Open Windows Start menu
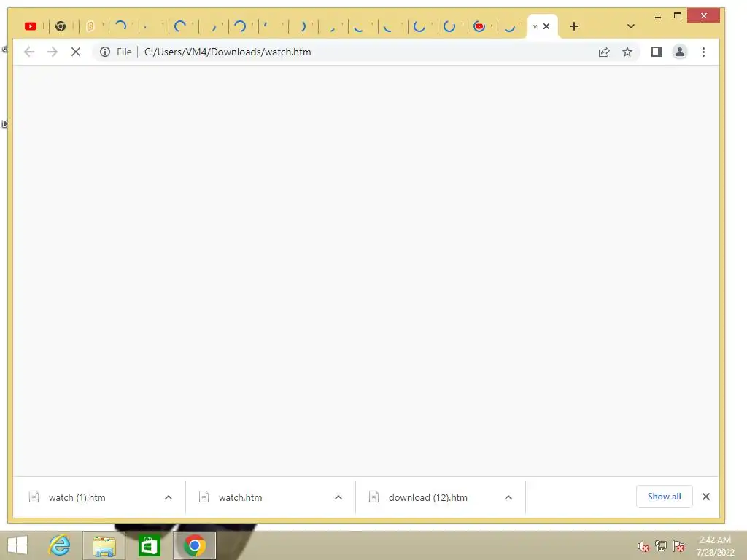The image size is (747, 560). point(18,545)
